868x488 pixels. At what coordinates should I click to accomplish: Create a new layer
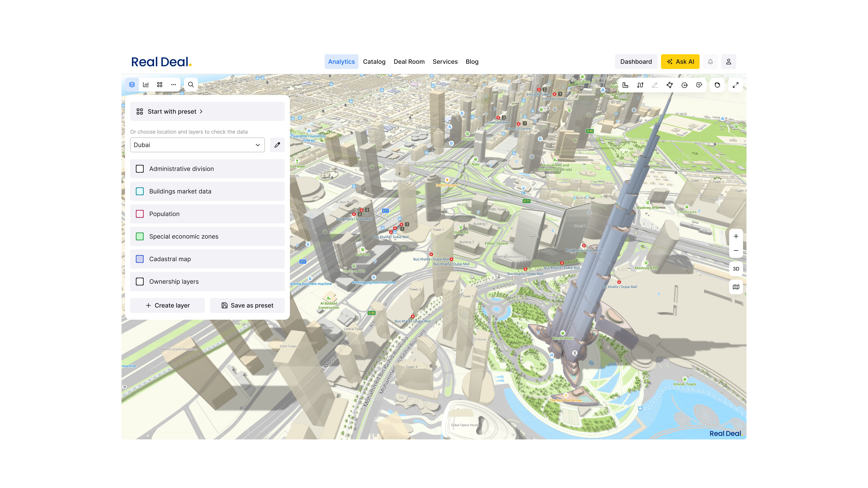(x=168, y=305)
